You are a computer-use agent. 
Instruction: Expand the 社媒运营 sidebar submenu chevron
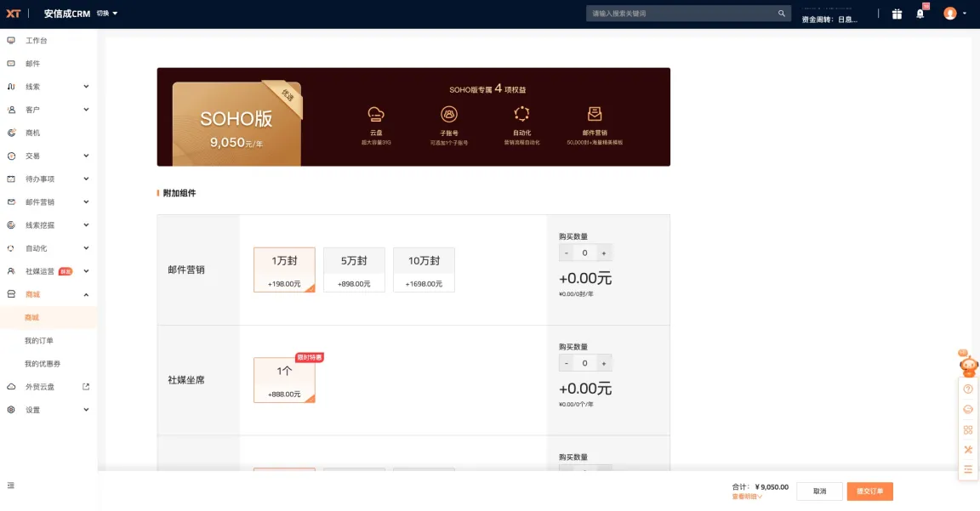(86, 272)
